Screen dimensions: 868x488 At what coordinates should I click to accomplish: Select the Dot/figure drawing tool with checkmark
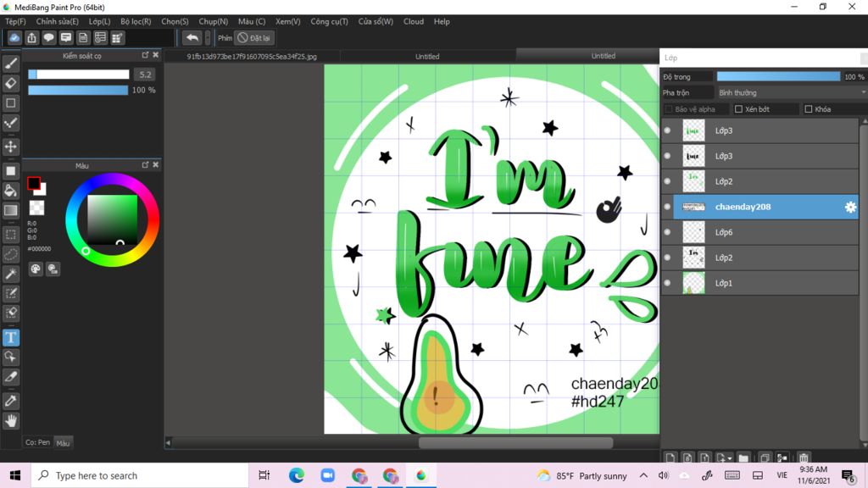click(10, 123)
